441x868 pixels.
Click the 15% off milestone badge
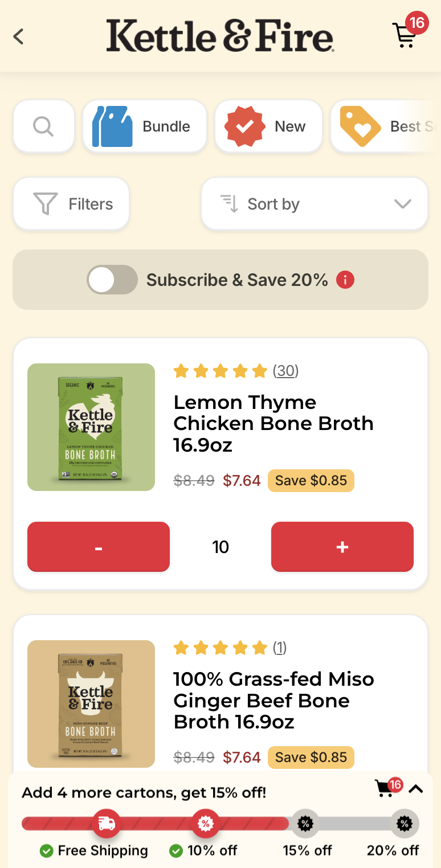[x=305, y=824]
